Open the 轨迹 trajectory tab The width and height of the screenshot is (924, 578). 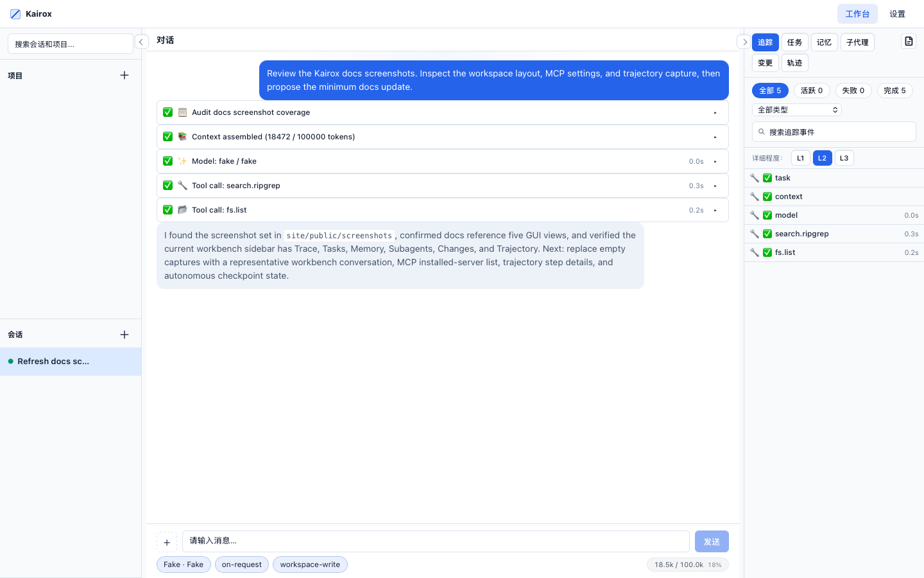[795, 63]
